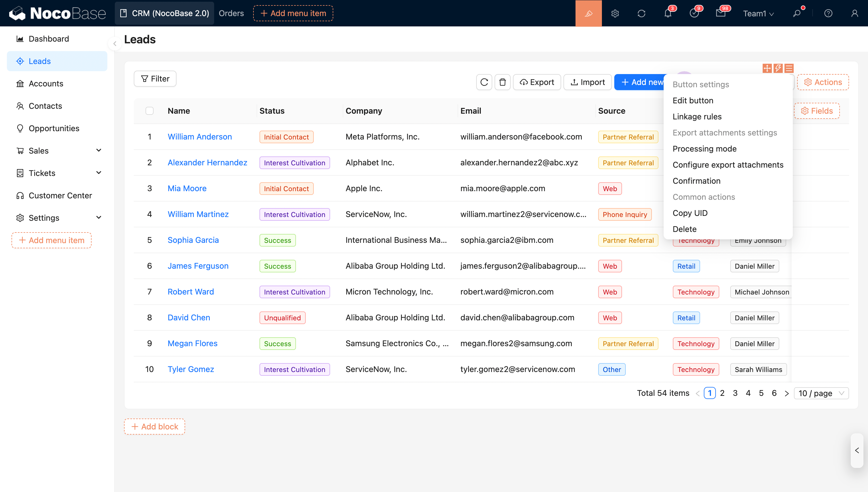Toggle the select-all checkbox in table header
Viewport: 868px width, 492px height.
[149, 111]
